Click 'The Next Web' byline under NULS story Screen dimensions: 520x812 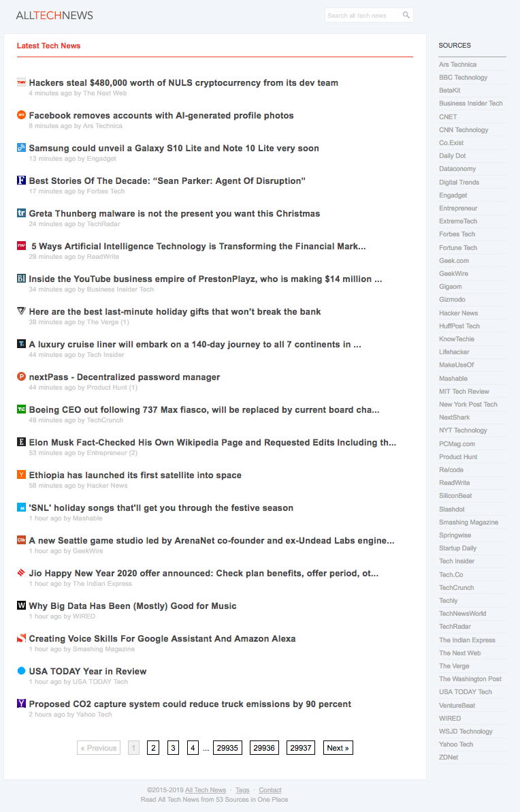(105, 93)
